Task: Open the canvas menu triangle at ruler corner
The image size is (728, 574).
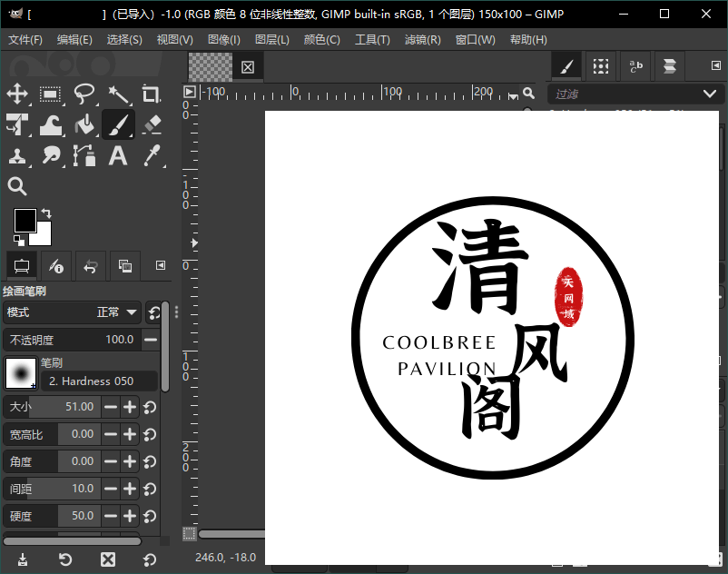Action: [x=190, y=92]
